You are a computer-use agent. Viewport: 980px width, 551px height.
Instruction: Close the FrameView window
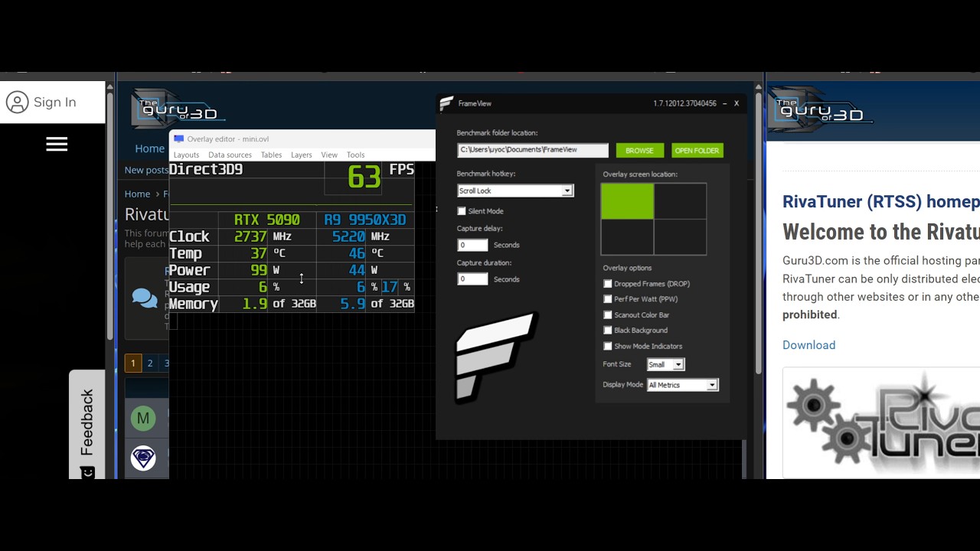tap(737, 103)
